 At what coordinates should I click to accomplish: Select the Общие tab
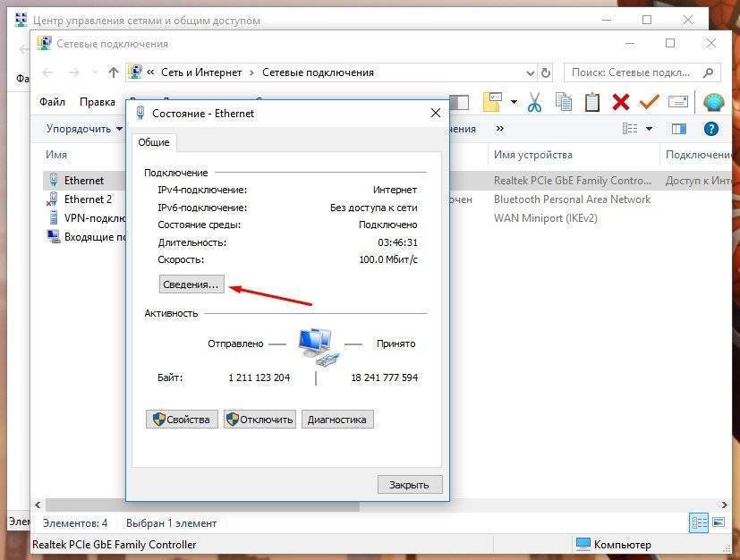[x=154, y=142]
